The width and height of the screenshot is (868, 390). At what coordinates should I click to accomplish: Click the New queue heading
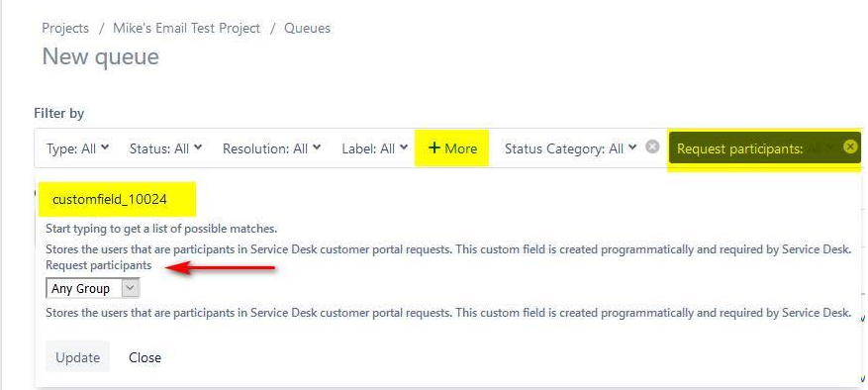(x=101, y=56)
